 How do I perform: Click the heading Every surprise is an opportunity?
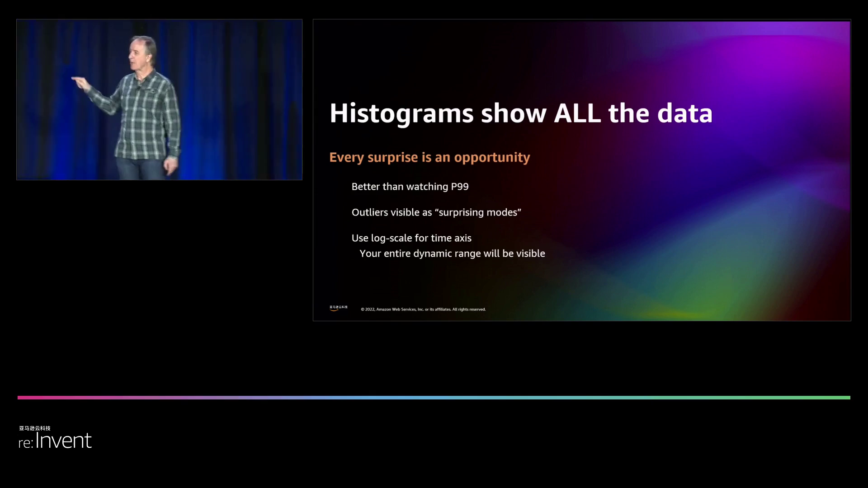[429, 157]
